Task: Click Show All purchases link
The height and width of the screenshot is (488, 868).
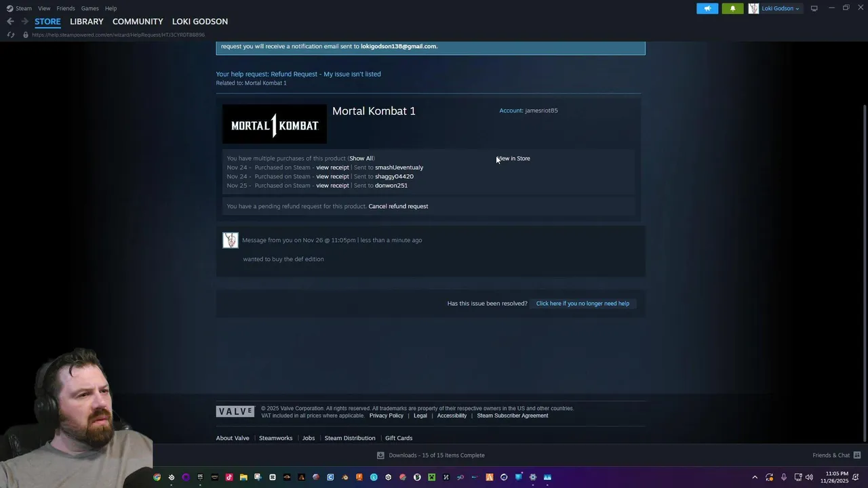Action: [361, 159]
